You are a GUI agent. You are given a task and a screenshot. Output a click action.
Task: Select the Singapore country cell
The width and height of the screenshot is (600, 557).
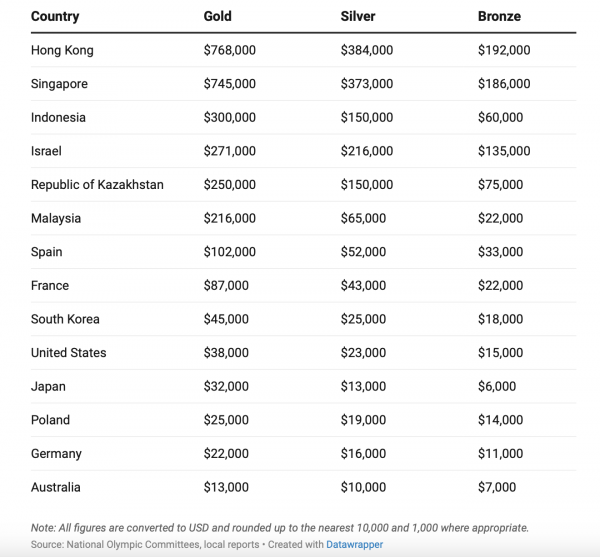tap(59, 84)
